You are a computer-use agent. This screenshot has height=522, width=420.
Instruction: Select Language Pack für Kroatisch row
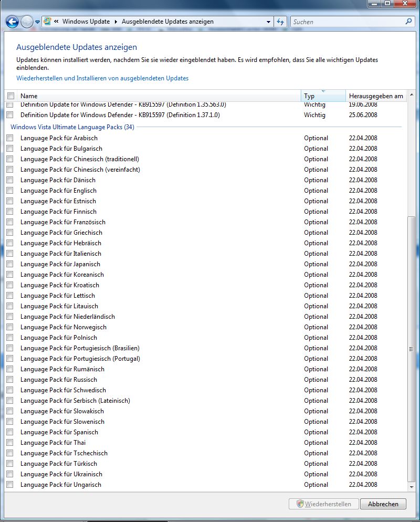tap(206, 285)
